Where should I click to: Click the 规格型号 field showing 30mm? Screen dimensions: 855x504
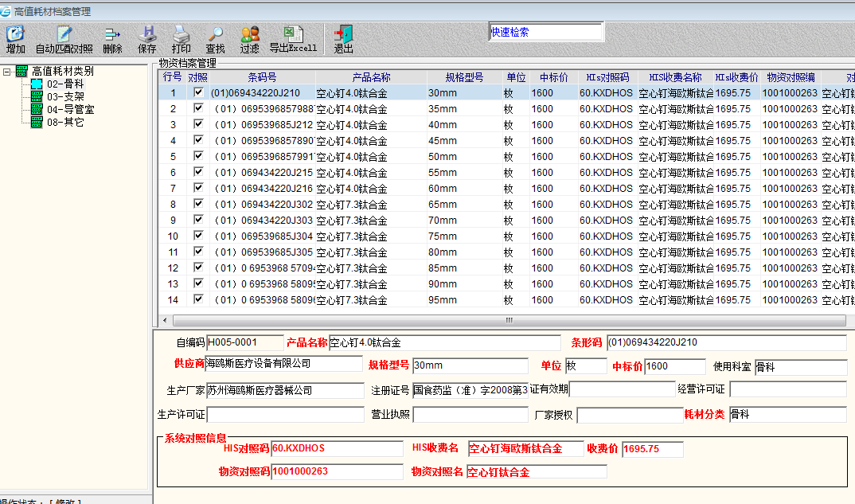(470, 365)
